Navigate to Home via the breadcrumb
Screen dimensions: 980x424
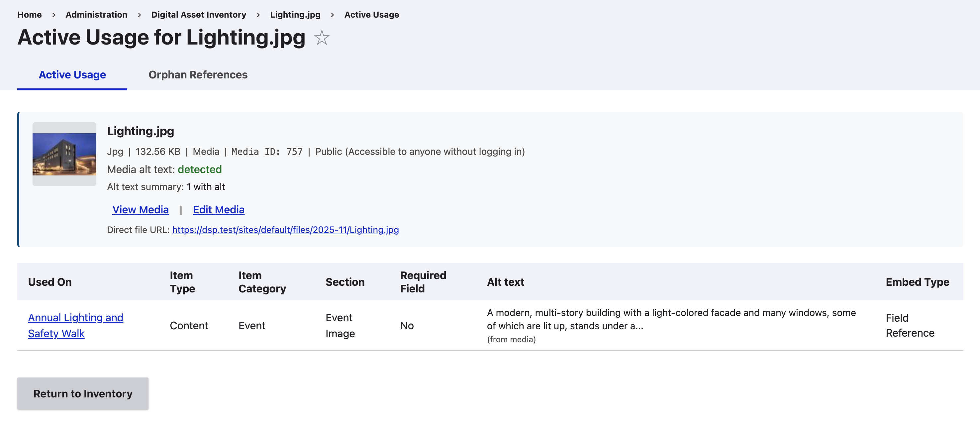pos(29,15)
